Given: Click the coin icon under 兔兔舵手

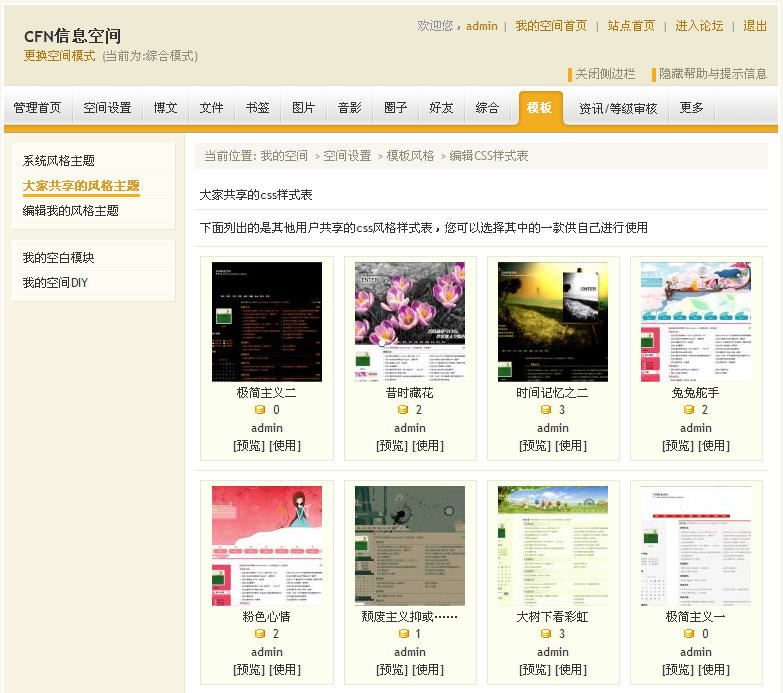Looking at the screenshot, I should pos(689,410).
